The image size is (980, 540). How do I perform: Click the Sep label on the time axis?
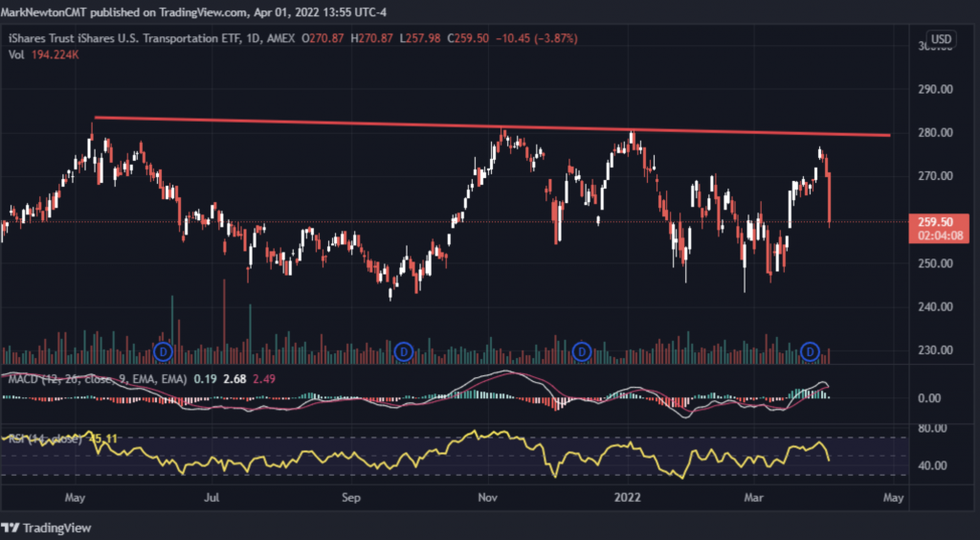click(351, 498)
